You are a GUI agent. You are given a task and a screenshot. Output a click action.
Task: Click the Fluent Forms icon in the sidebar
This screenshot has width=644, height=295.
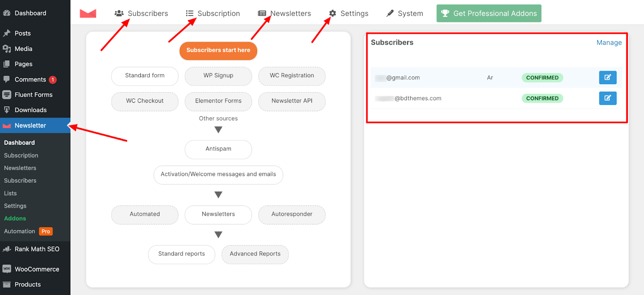coord(7,95)
